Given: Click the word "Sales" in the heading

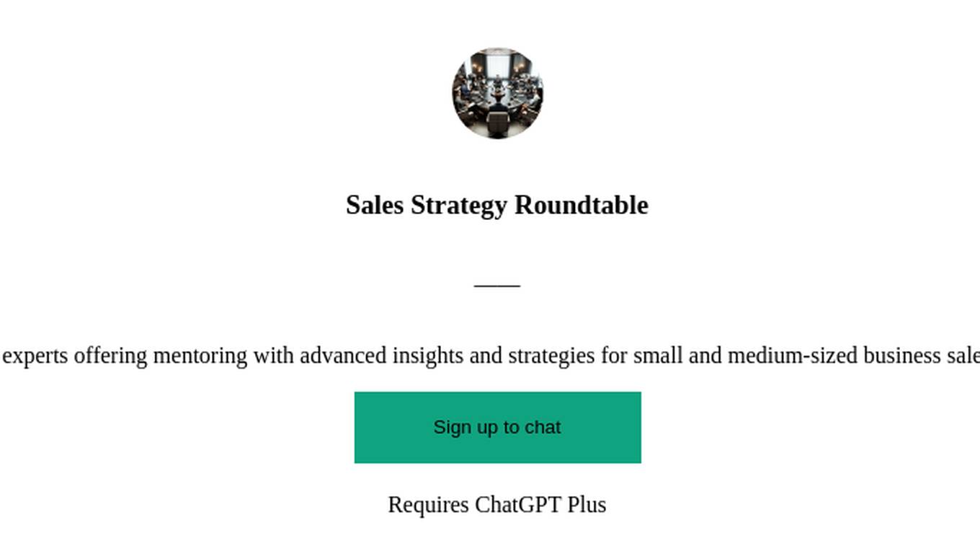Looking at the screenshot, I should point(374,205).
